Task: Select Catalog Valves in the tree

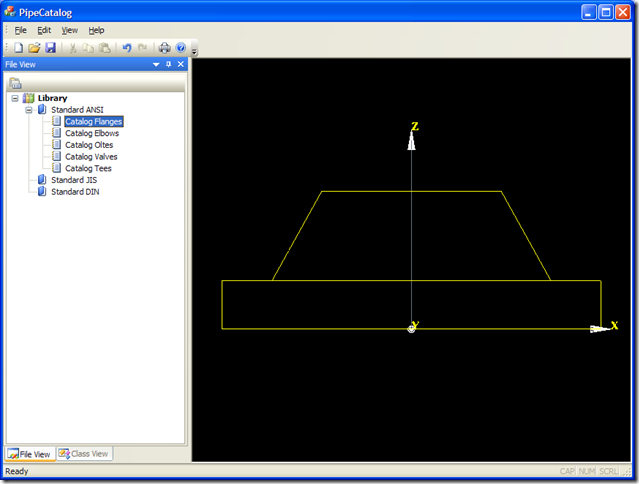Action: click(91, 157)
